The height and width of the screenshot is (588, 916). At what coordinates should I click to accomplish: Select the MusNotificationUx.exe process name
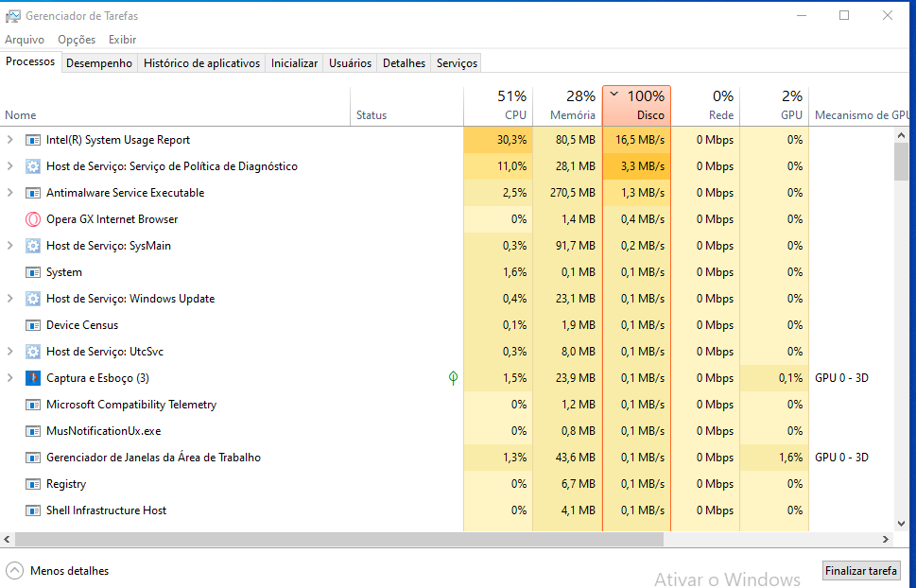(x=103, y=431)
